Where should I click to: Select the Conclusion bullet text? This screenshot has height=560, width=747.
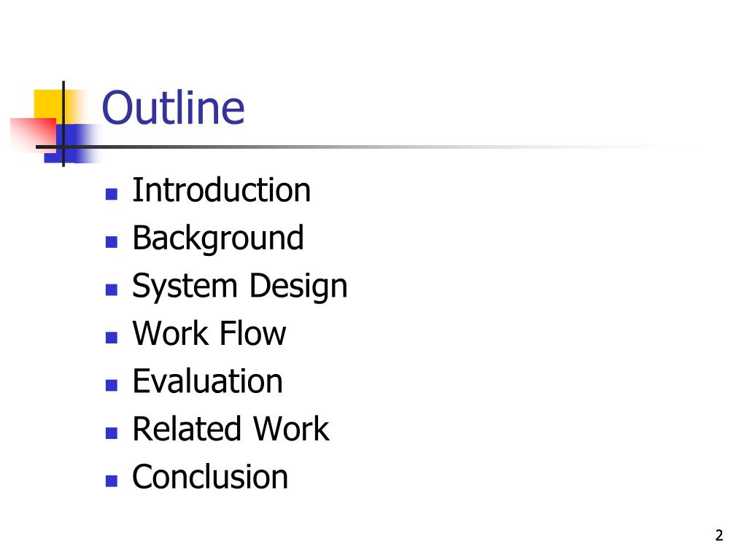(210, 477)
